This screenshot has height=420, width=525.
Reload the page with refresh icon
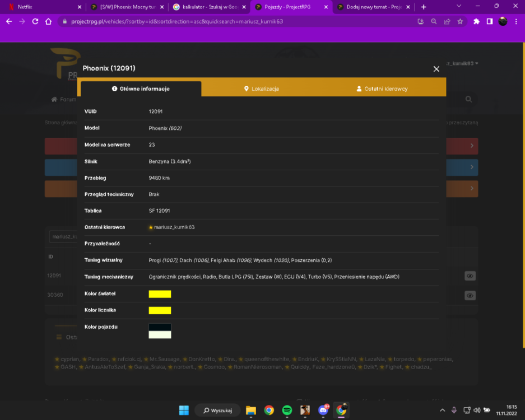click(35, 21)
